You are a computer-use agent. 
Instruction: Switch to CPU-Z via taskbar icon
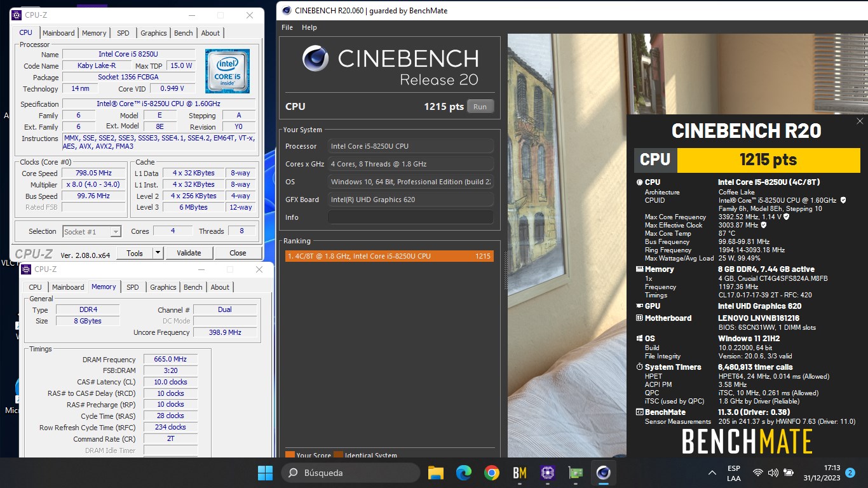[x=547, y=473]
